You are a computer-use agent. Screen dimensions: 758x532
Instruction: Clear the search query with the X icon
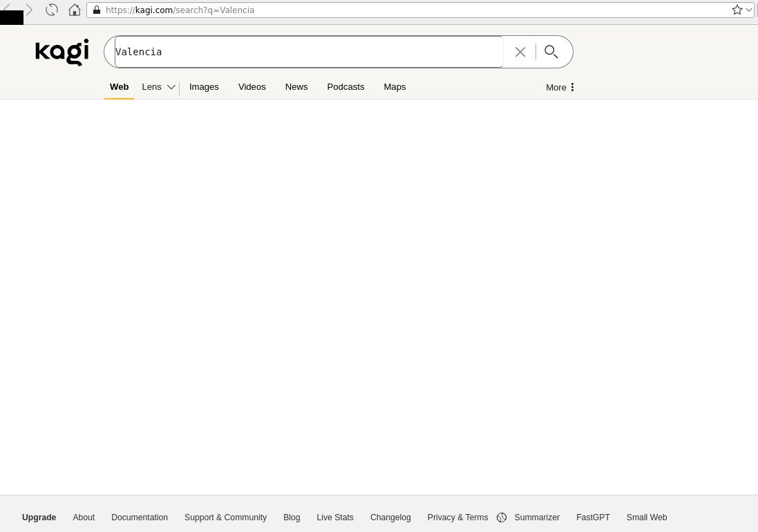(520, 52)
